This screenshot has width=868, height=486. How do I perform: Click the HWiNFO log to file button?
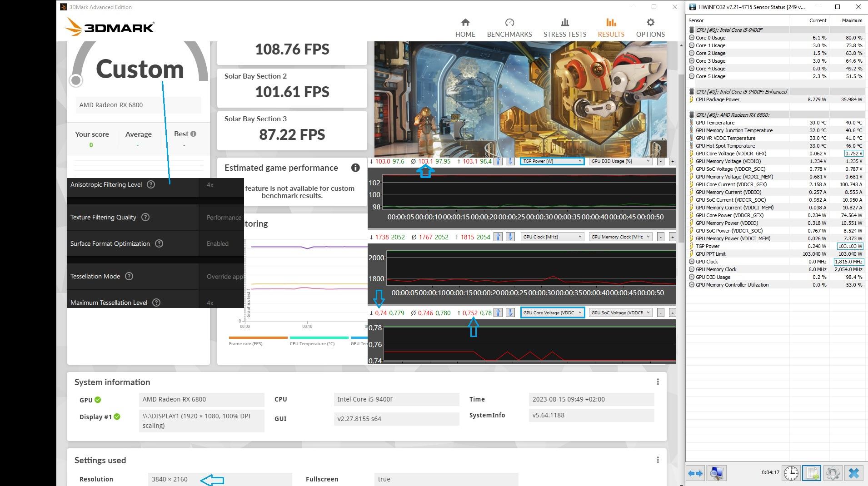pos(812,473)
